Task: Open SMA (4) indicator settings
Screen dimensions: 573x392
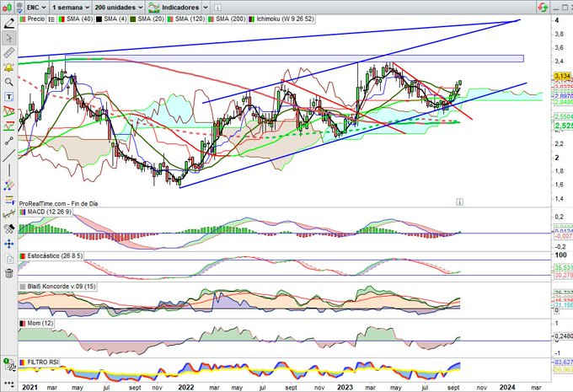Action: click(111, 19)
